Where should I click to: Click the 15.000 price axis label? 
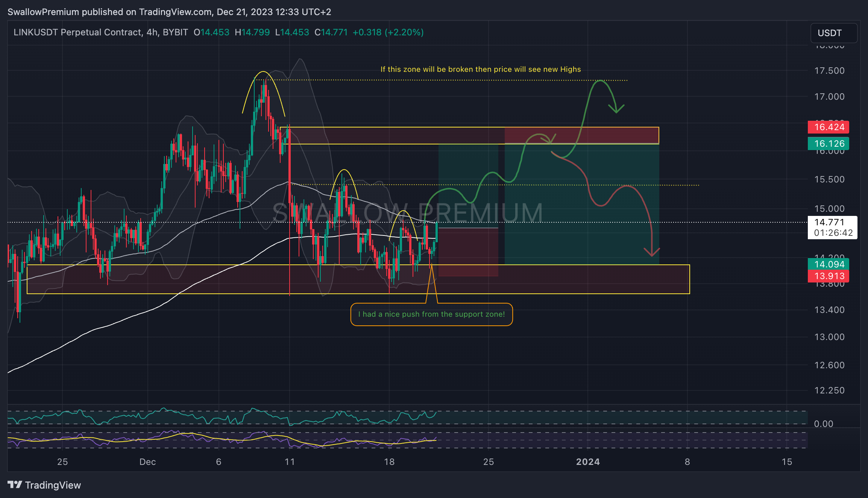[x=829, y=209]
